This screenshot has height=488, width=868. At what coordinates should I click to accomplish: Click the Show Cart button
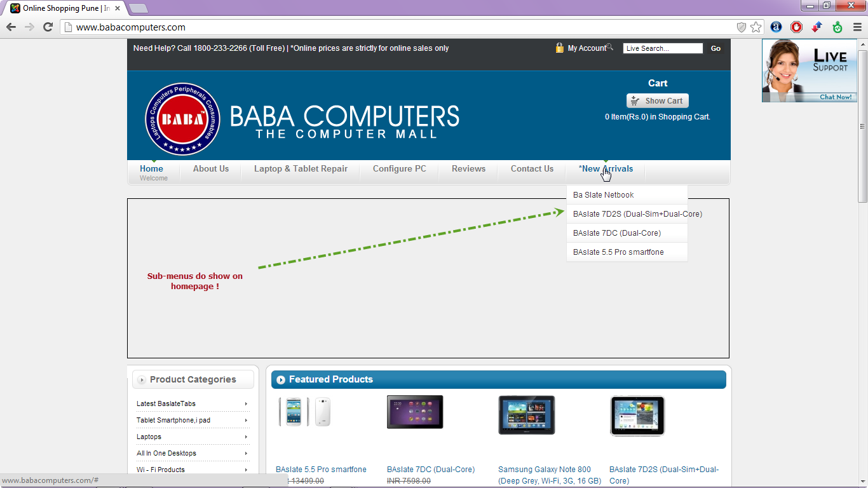(x=658, y=101)
